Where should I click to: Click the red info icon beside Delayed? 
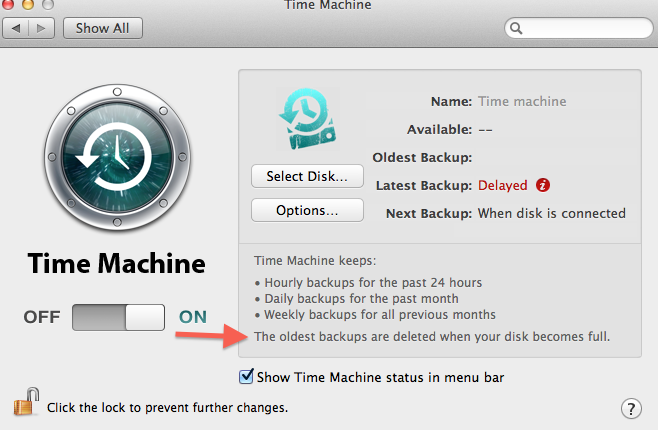(x=543, y=185)
